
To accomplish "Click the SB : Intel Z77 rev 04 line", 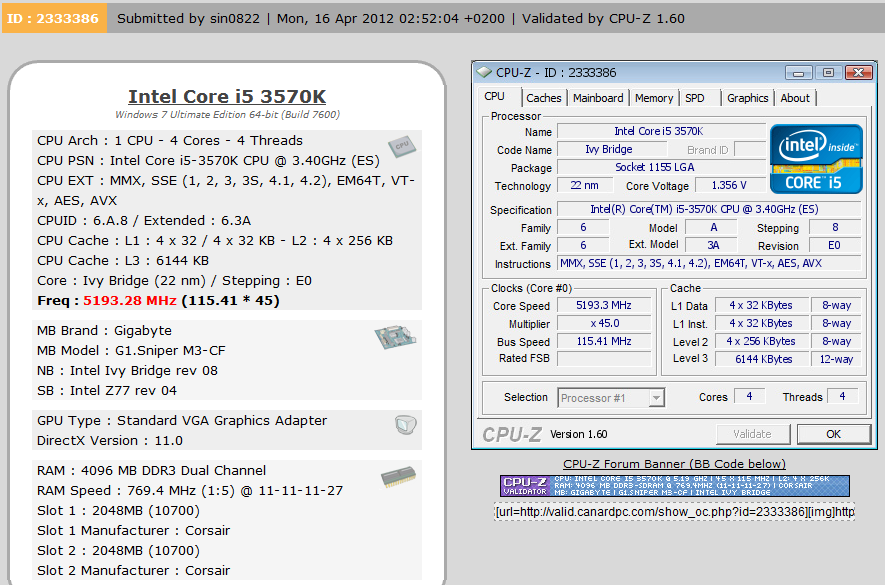I will (107, 391).
